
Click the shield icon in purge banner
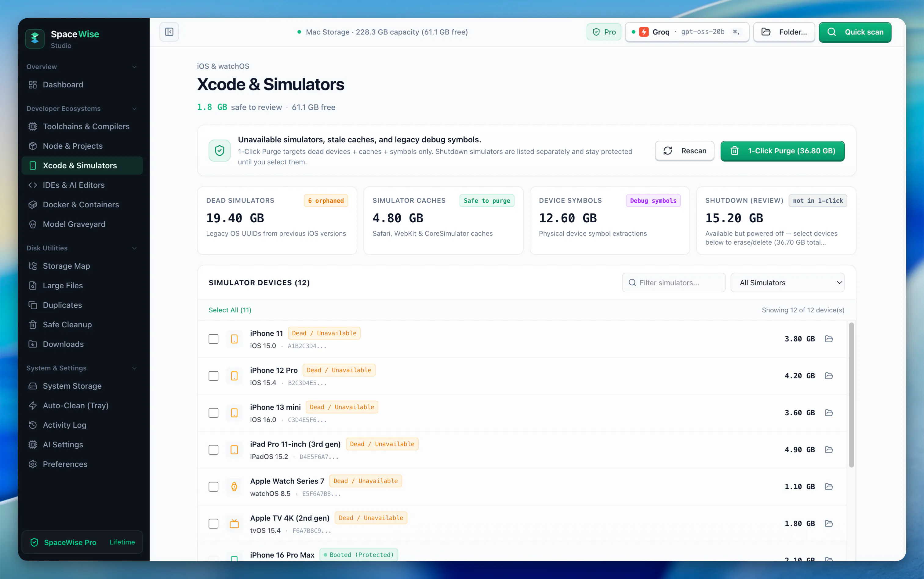(220, 151)
